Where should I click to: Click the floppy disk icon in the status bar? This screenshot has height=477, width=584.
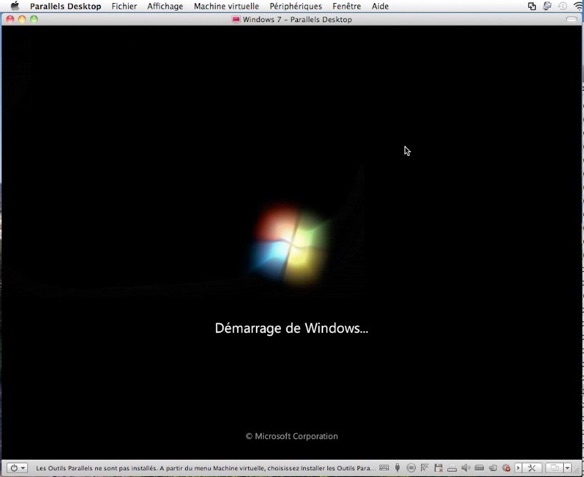tap(438, 468)
